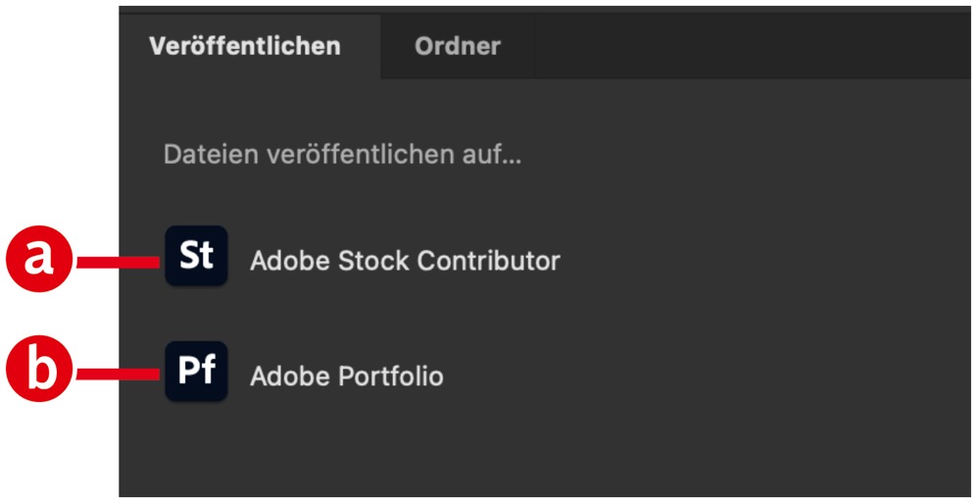Click the Adobe Stock "St" icon
This screenshot has width=980, height=503.
click(x=196, y=257)
